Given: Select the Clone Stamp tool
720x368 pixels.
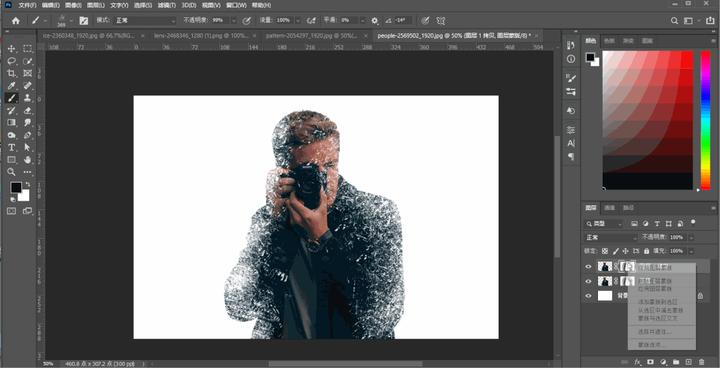Looking at the screenshot, I should point(28,98).
